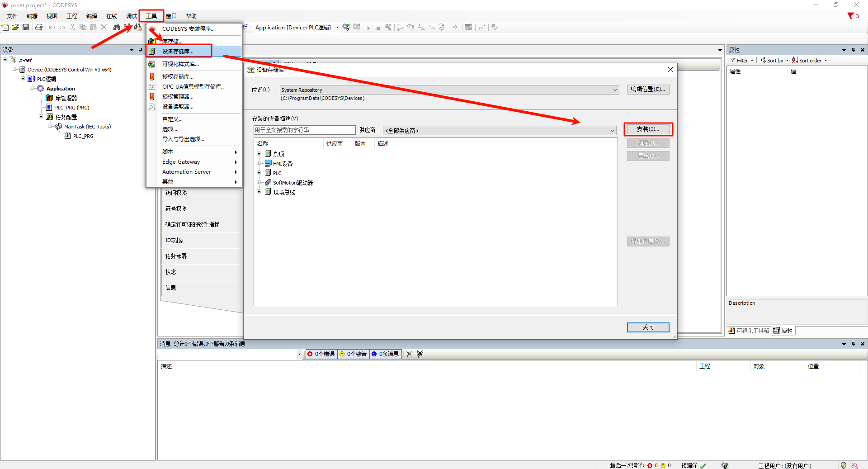
Task: Select 可视化样式库 from the Tools menu
Action: click(180, 64)
